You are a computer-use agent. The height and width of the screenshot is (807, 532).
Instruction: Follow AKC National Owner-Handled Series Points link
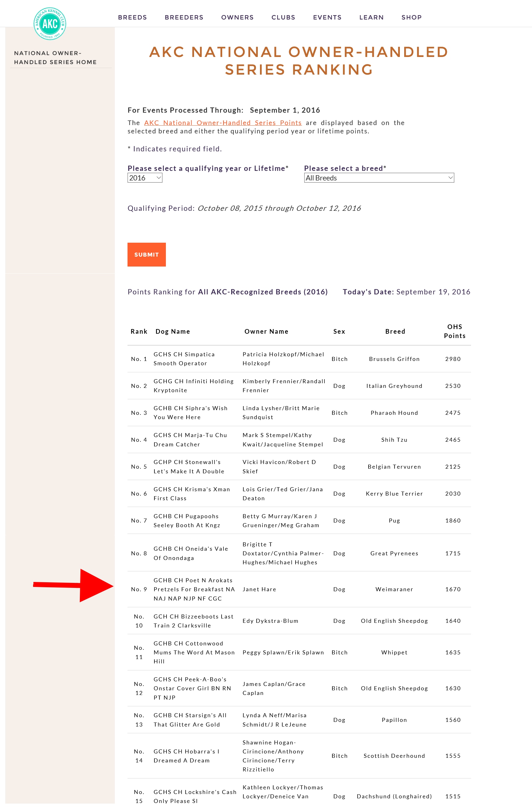pyautogui.click(x=223, y=123)
